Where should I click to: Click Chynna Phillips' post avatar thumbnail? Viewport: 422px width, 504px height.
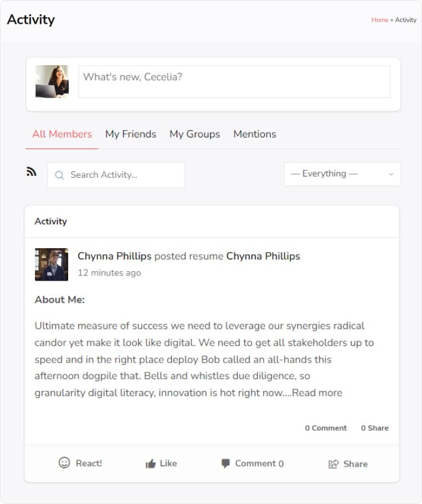tap(52, 265)
